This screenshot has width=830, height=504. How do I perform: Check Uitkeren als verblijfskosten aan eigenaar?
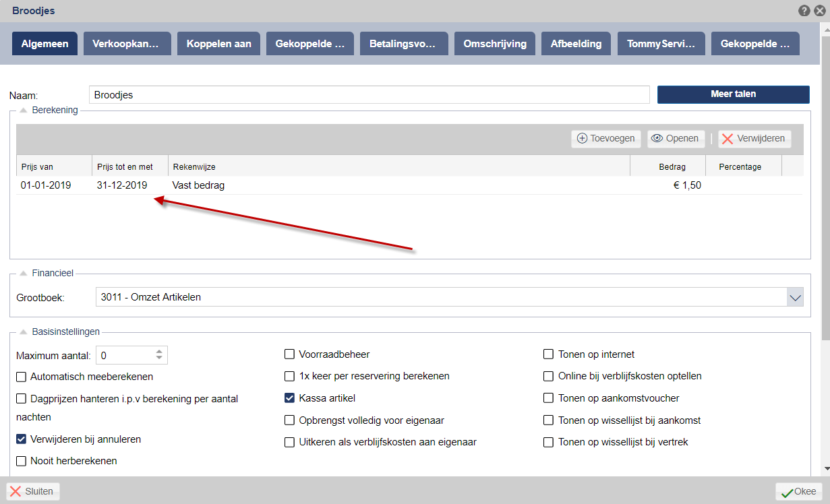(290, 443)
